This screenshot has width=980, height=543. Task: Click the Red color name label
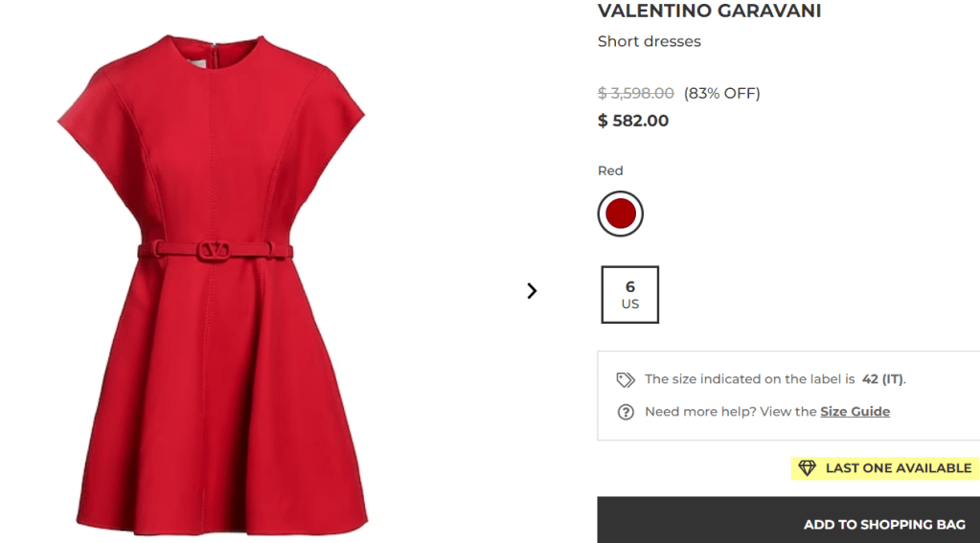point(610,170)
